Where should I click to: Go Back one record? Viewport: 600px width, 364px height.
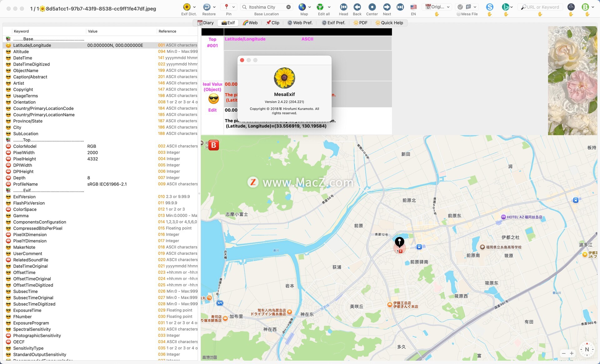coord(357,7)
